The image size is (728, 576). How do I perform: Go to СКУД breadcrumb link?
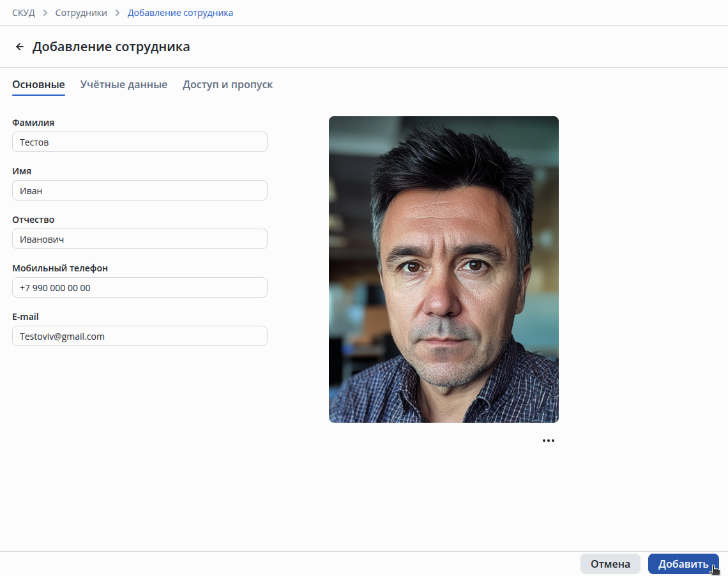[24, 13]
